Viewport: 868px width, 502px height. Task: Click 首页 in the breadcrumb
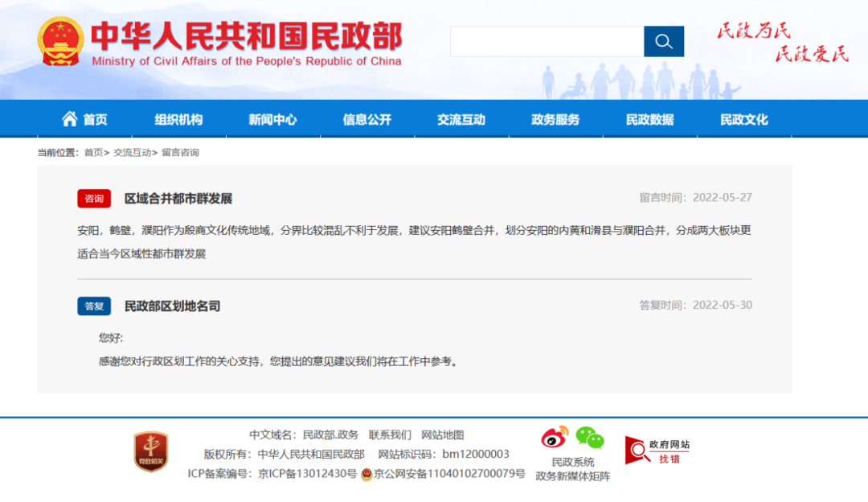pos(93,152)
